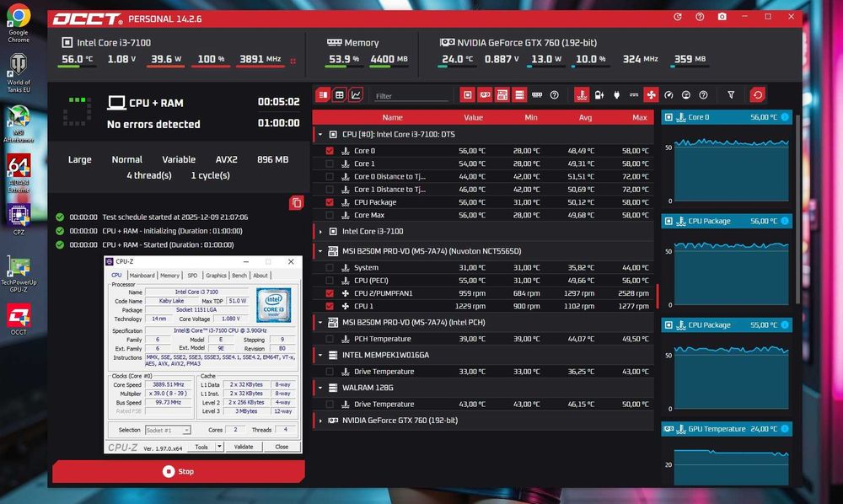Collapse the INTEL MEMPEK1W016GA group
843x504 pixels.
click(x=320, y=355)
